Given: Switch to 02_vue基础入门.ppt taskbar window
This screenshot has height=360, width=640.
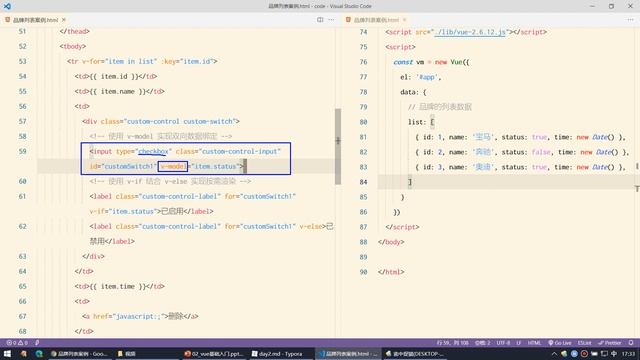Looking at the screenshot, I should [214, 354].
